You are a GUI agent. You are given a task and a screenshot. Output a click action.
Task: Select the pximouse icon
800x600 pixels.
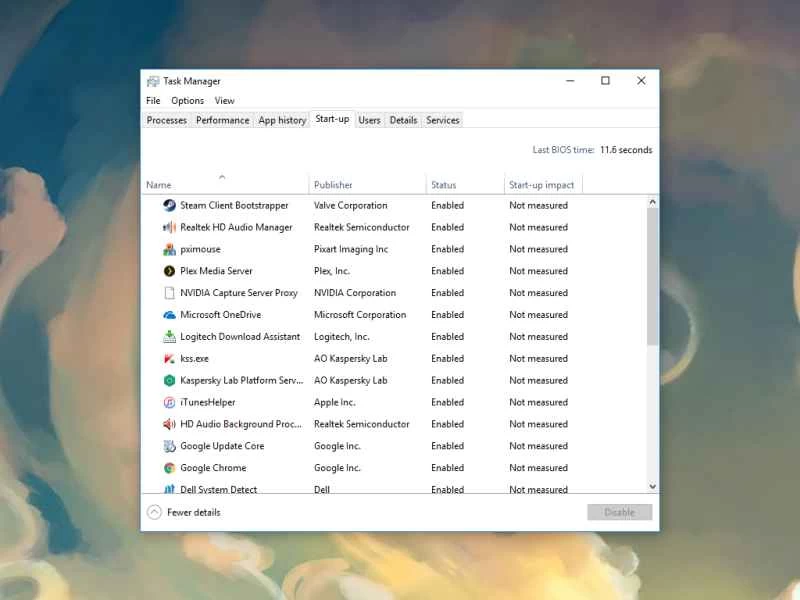click(168, 249)
